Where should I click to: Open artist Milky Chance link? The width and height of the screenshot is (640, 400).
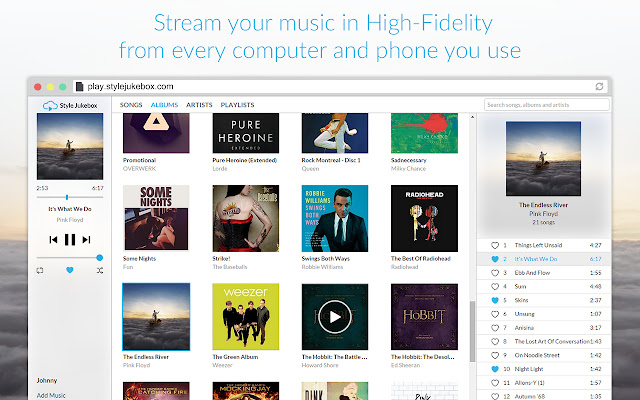click(408, 169)
